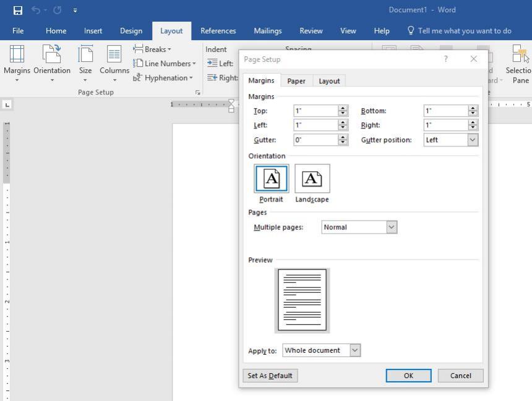Image resolution: width=532 pixels, height=401 pixels.
Task: Click the Page Setup help question mark
Action: [x=446, y=59]
